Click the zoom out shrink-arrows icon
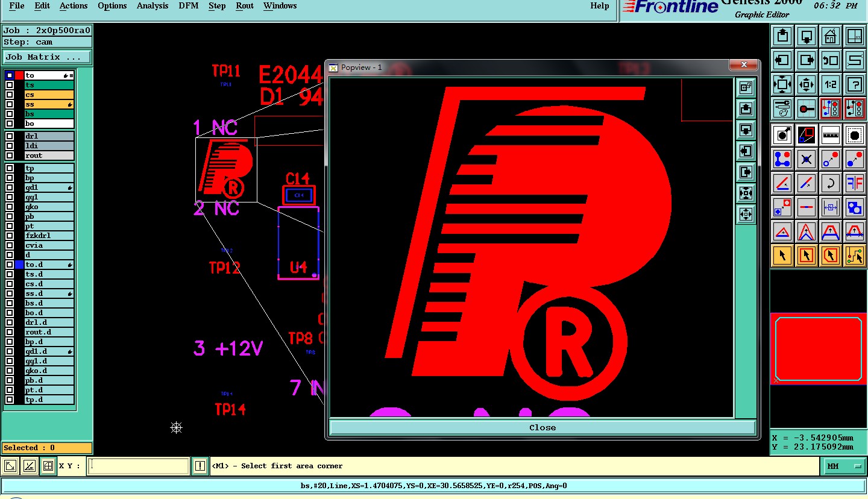 click(x=807, y=84)
